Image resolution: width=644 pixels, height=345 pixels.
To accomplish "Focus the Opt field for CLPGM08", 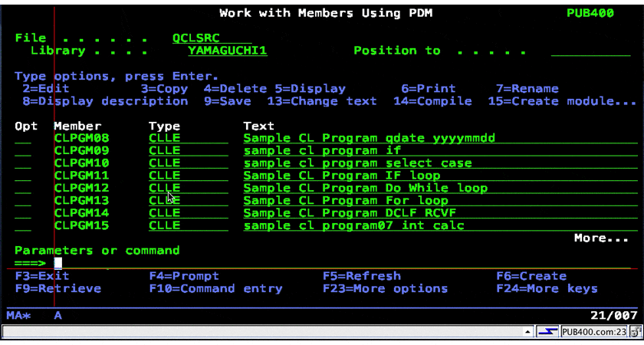I will [23, 138].
